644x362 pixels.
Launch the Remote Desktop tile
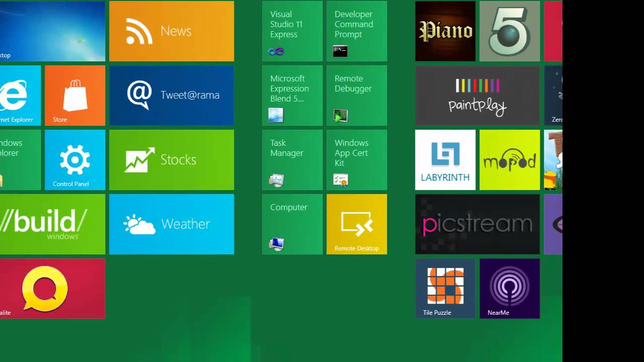357,224
